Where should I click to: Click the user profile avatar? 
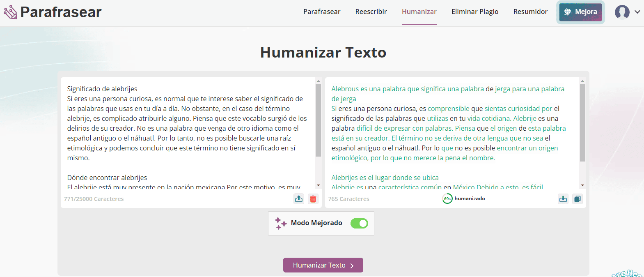(622, 12)
